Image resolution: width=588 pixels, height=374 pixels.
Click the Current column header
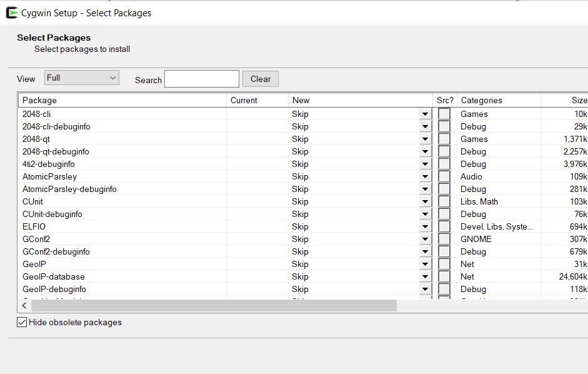click(x=257, y=100)
